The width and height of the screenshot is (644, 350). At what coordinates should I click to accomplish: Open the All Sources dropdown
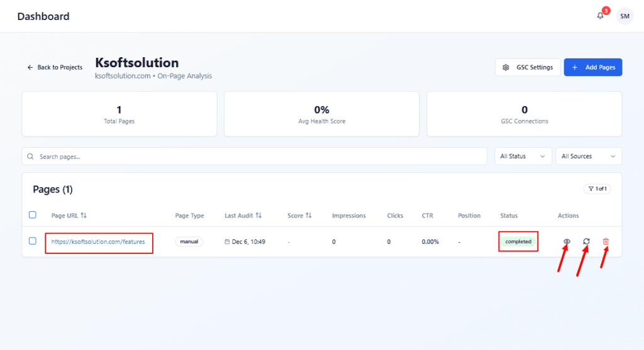(589, 156)
